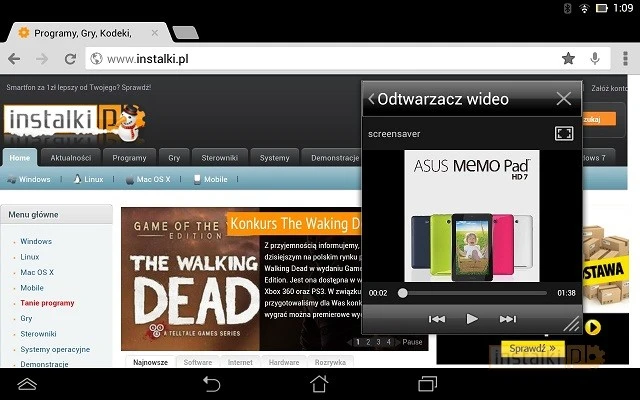
Task: Reload the instalki.pl page
Action: (x=70, y=59)
